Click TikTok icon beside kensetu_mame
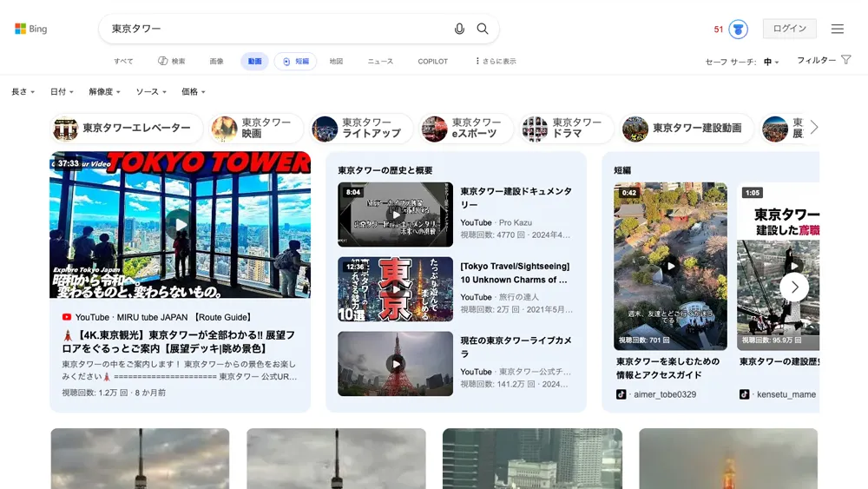 click(745, 394)
